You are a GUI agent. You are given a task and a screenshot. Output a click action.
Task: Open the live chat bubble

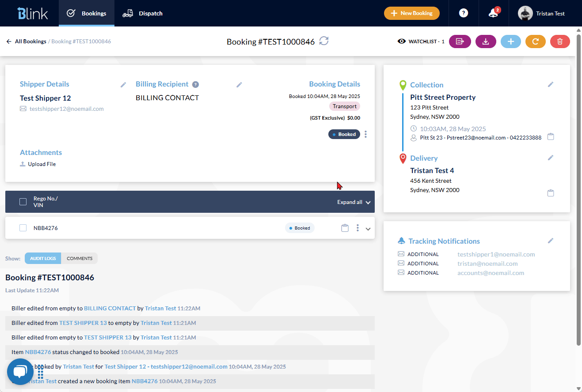click(20, 372)
